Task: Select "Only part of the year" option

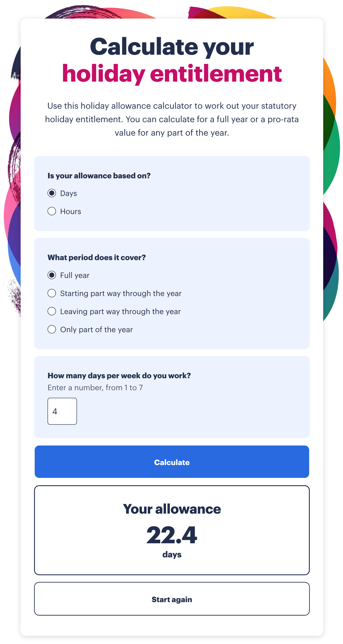Action: coord(52,329)
